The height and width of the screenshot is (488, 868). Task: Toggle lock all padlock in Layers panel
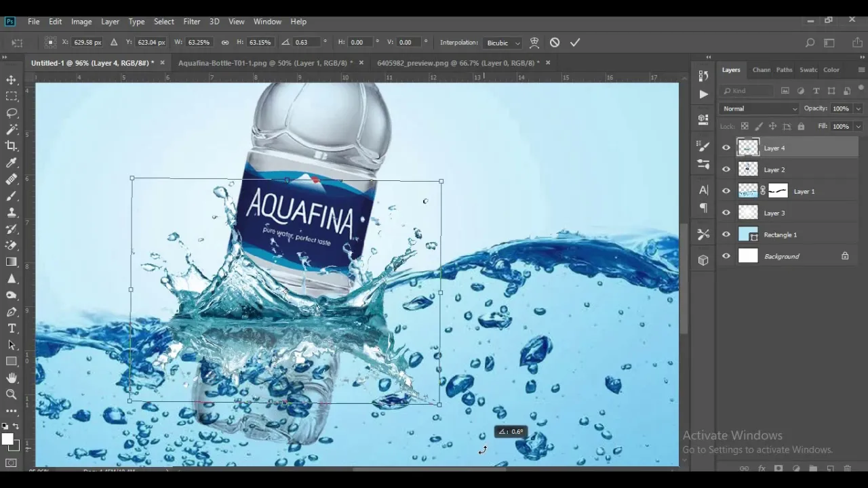(x=801, y=126)
